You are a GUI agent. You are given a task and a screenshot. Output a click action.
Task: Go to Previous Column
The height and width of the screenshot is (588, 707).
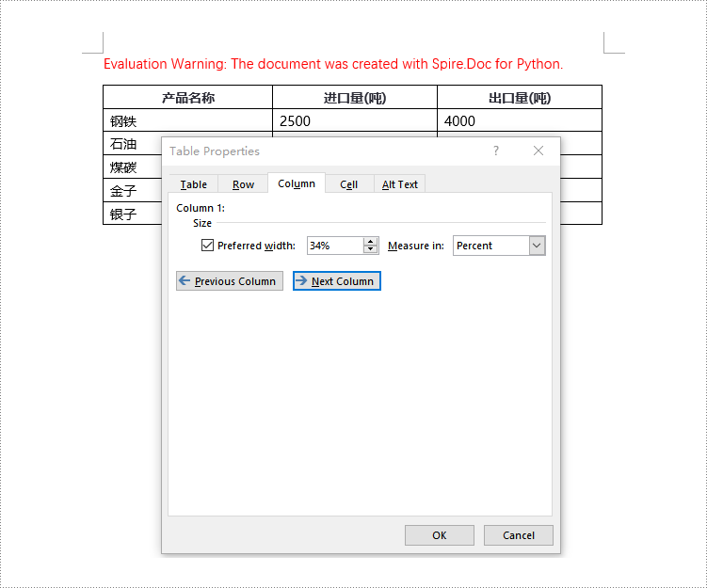[230, 280]
